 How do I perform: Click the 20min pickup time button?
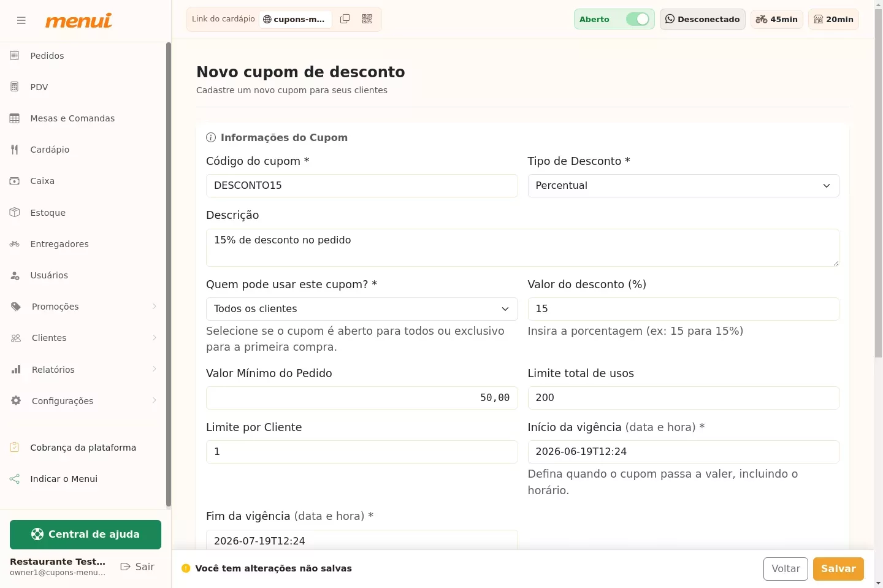coord(833,19)
